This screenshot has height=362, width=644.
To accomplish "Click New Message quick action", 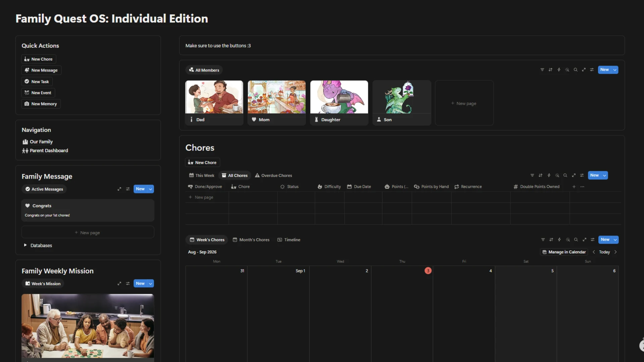I will 41,70.
